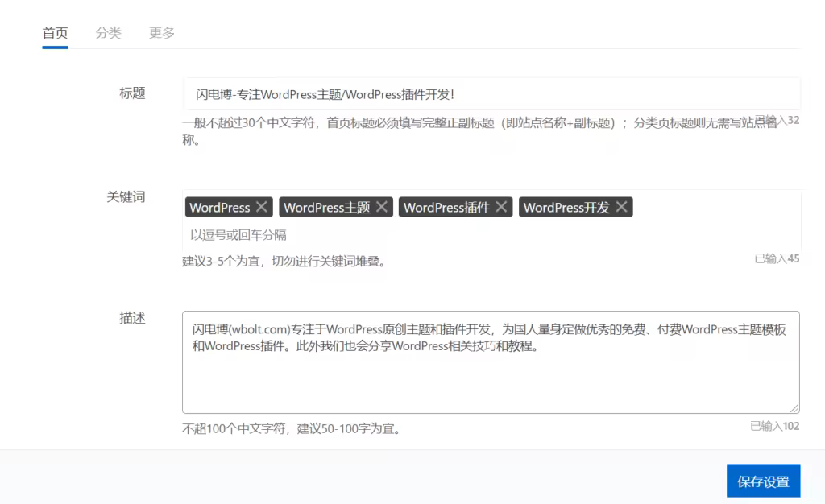
Task: Remove the WordPress keyword tag
Action: [262, 207]
